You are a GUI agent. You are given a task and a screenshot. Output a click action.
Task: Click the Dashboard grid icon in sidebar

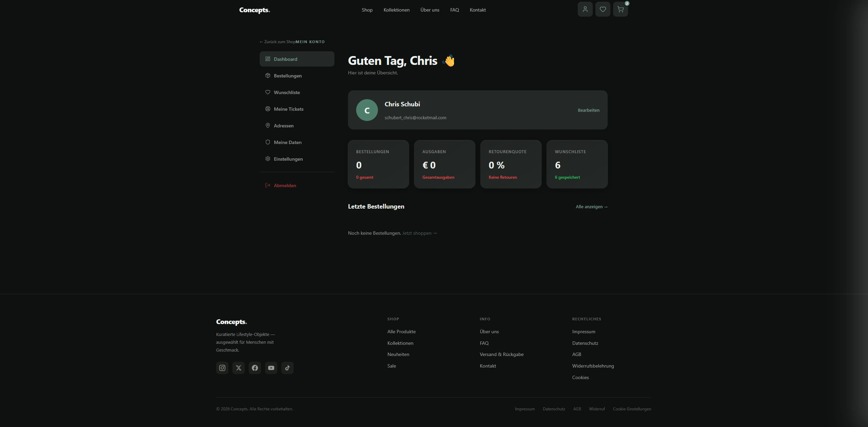point(268,59)
